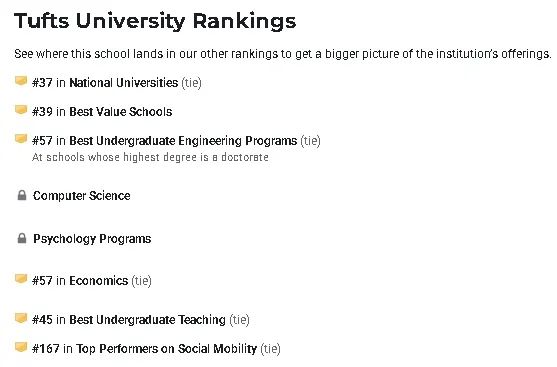
Task: Click the badge icon beside Best Undergraduate Engineering Programs
Action: 21,139
